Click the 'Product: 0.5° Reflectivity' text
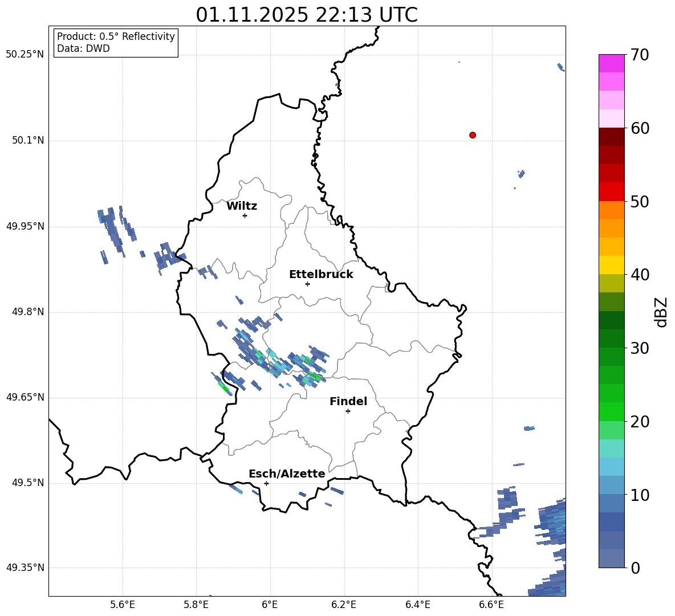675x616 pixels. (116, 36)
